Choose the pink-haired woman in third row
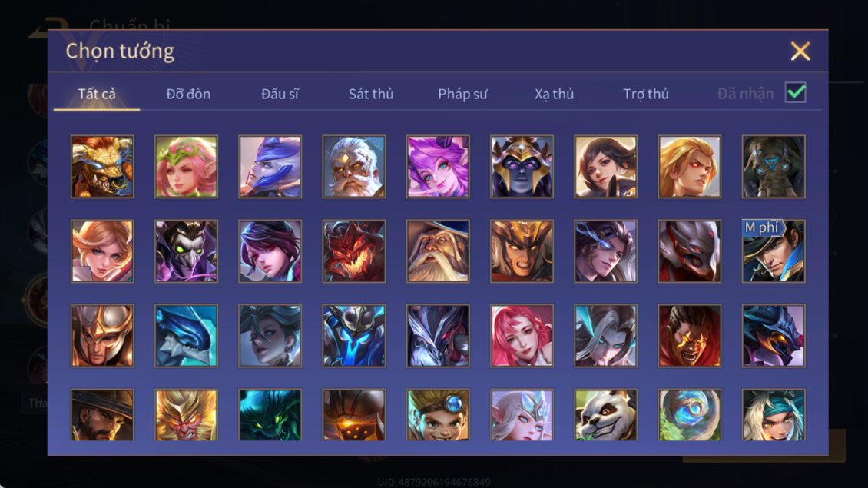 522,336
